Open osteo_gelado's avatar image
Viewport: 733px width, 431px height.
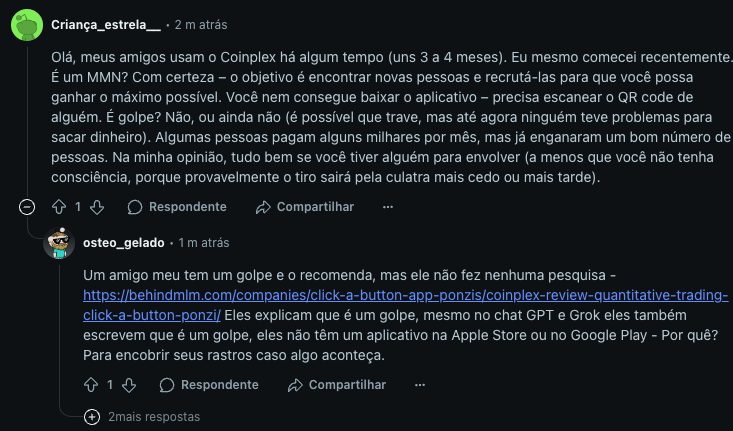coord(61,243)
